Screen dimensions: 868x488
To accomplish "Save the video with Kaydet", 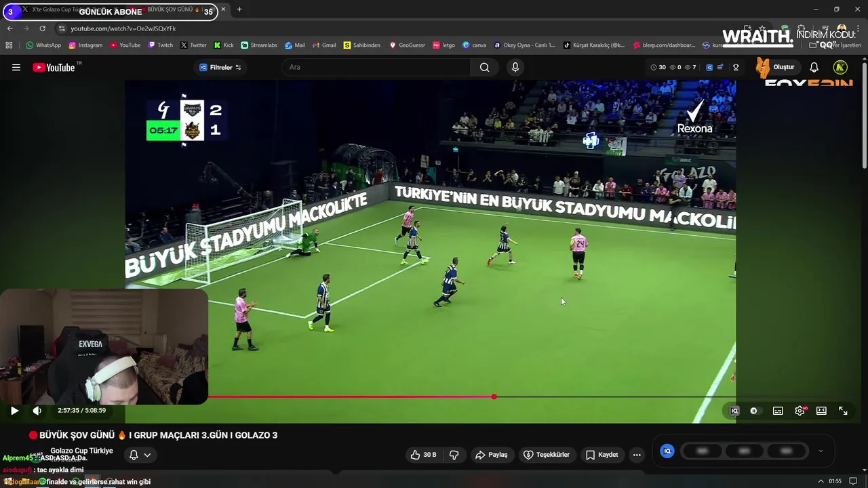I will 601,455.
